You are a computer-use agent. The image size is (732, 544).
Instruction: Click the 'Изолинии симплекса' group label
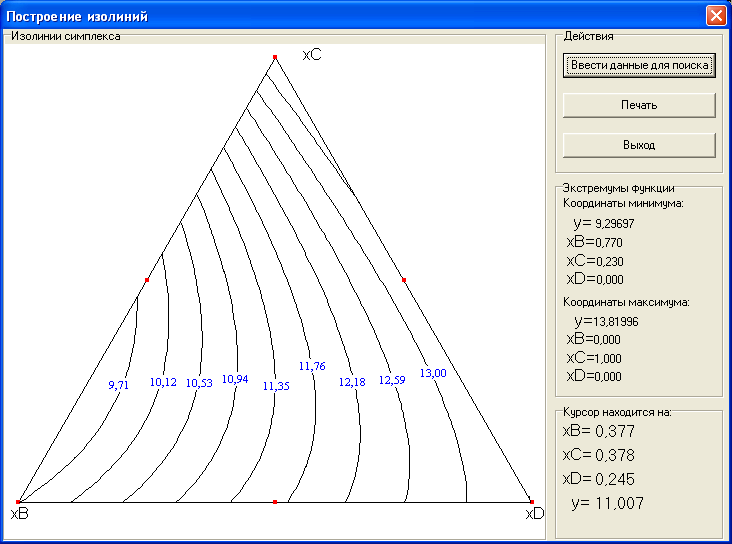(x=66, y=36)
